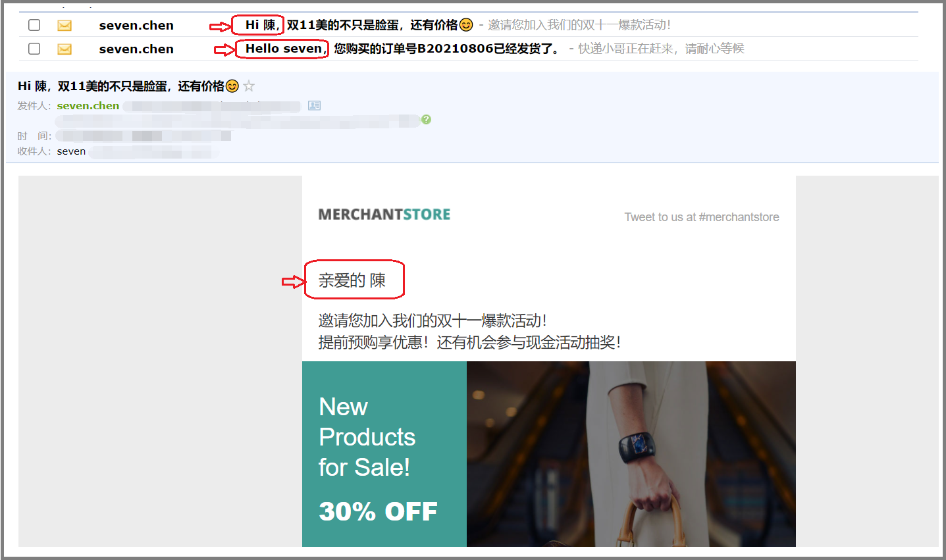Open the sender contact card icon
The width and height of the screenshot is (946, 560).
tap(315, 105)
